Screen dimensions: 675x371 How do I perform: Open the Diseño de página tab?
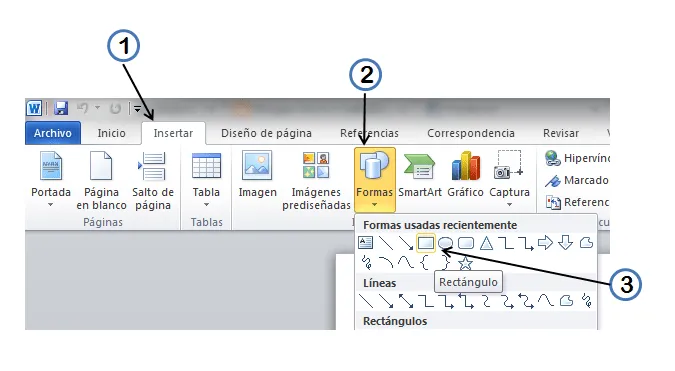tap(266, 133)
